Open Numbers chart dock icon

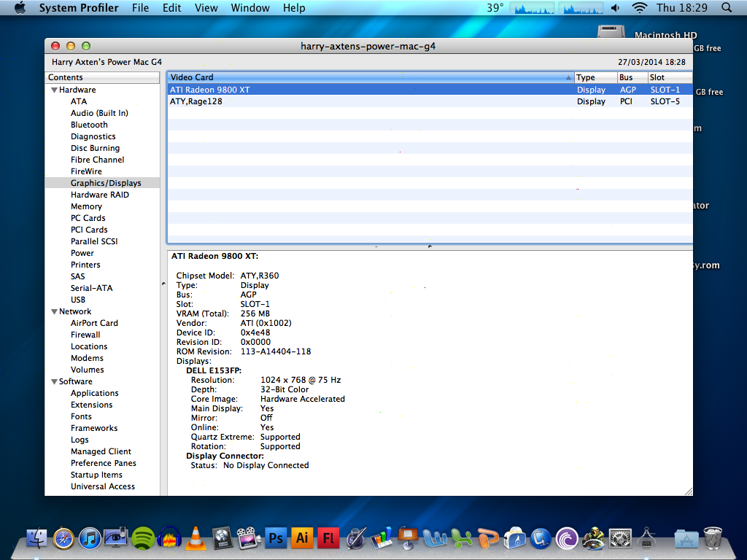381,539
